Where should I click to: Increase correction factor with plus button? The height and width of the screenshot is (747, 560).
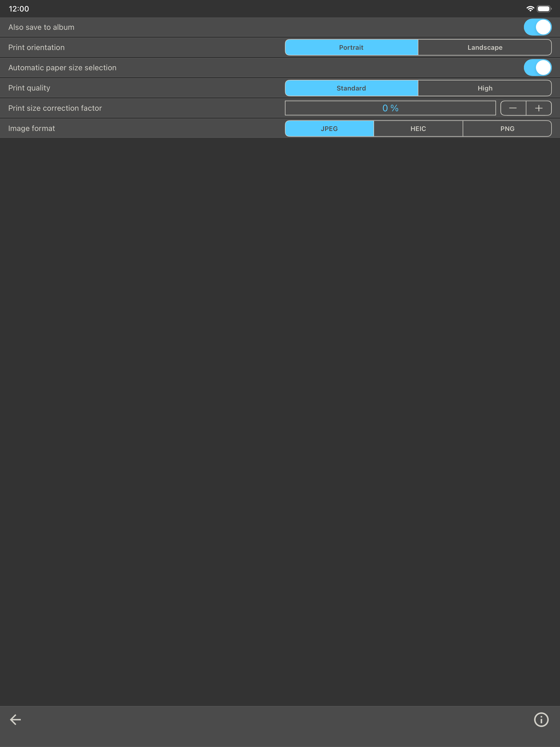pos(539,108)
